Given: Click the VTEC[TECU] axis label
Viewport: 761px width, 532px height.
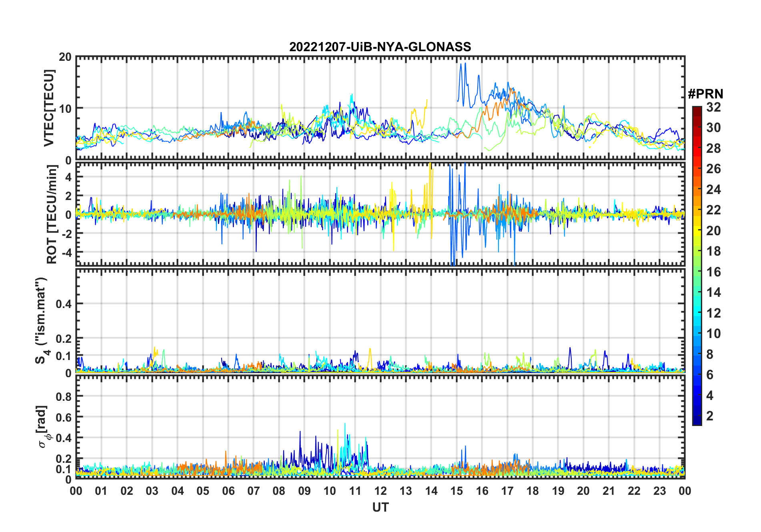Looking at the screenshot, I should [x=49, y=108].
